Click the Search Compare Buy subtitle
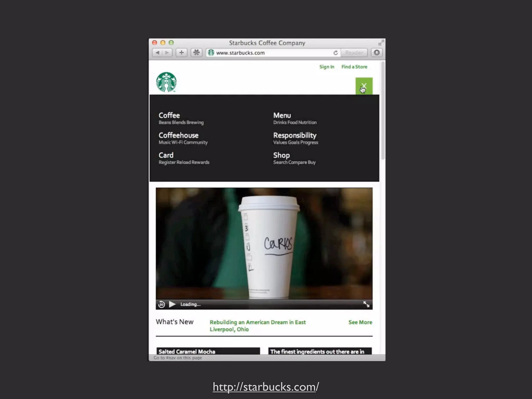Viewport: 532px width, 399px height. click(294, 162)
